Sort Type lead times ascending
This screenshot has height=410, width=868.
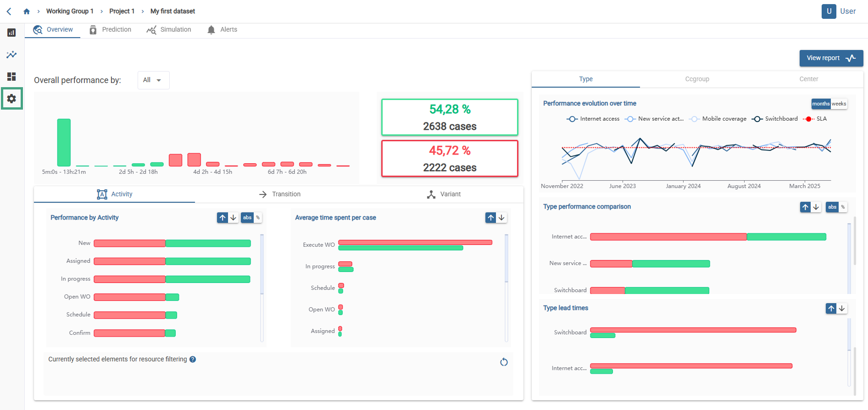click(831, 309)
